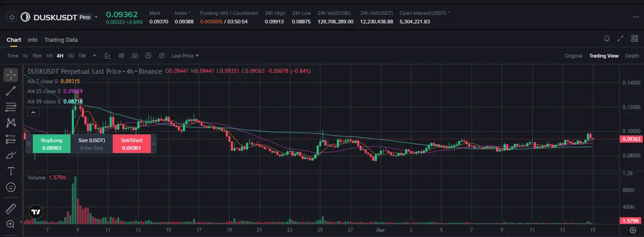Select the MA 7 close indicator legend
Viewport: 644px width, 237px height.
[54, 81]
